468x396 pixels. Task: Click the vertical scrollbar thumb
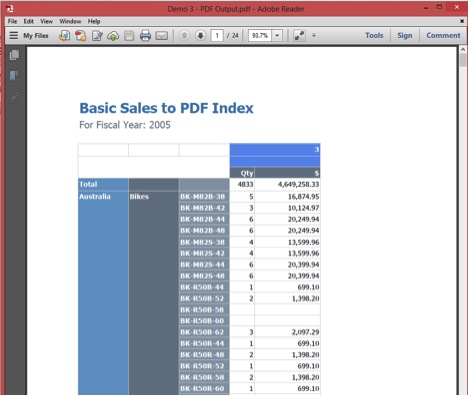pyautogui.click(x=463, y=60)
